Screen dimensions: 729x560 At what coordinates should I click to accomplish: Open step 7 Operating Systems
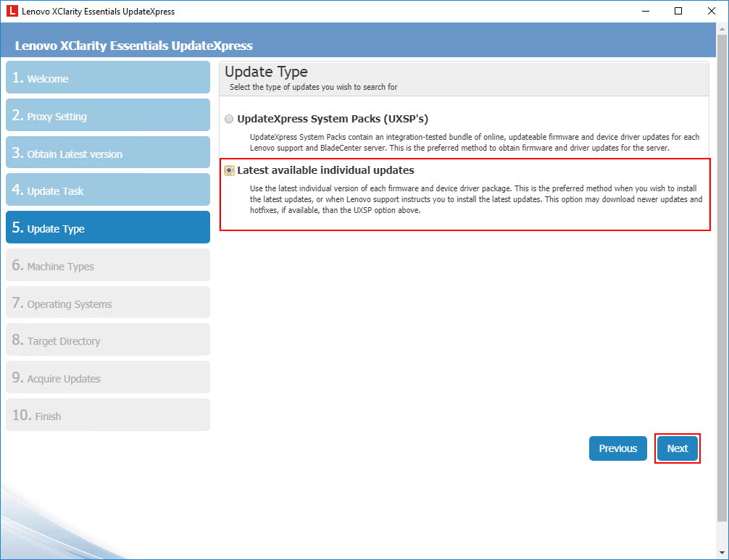click(108, 303)
